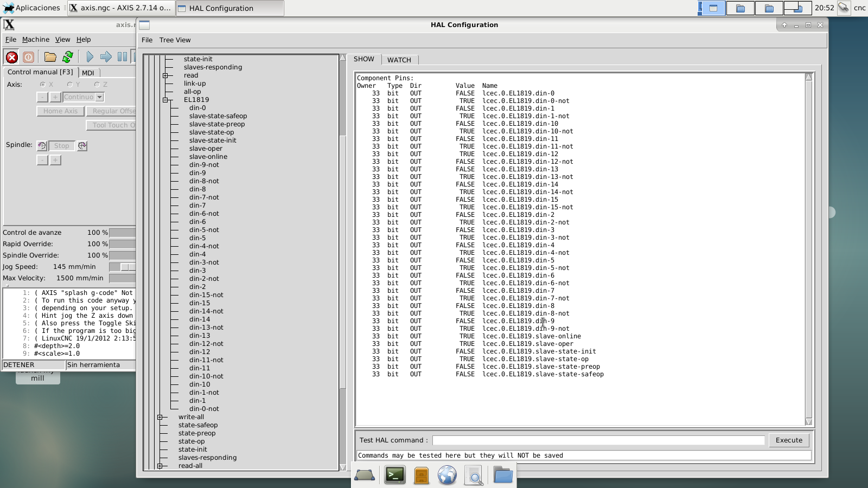Expand the read-all node in HAL tree
Viewport: 868px width, 488px height.
[160, 466]
